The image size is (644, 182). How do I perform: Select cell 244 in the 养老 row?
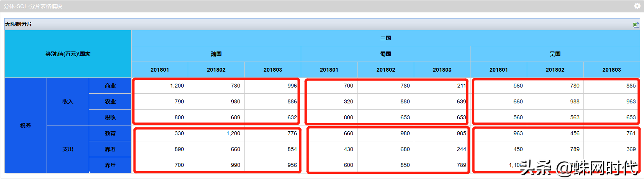442,149
